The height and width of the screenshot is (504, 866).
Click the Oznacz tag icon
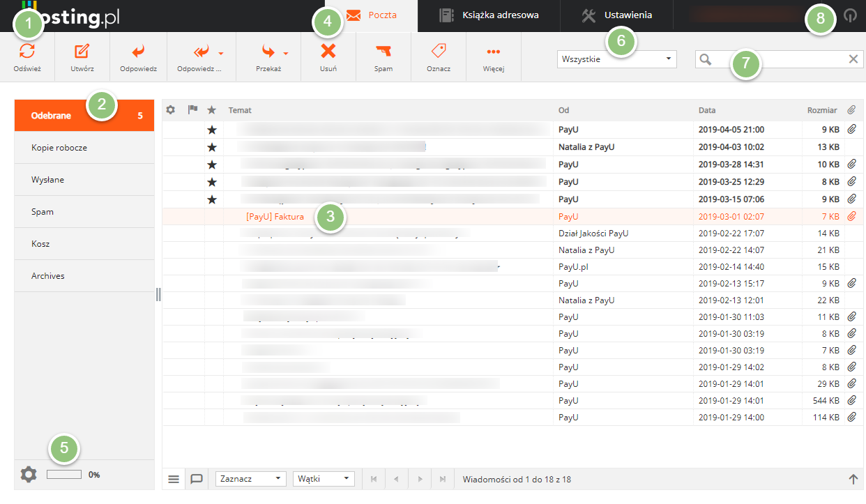pos(439,50)
